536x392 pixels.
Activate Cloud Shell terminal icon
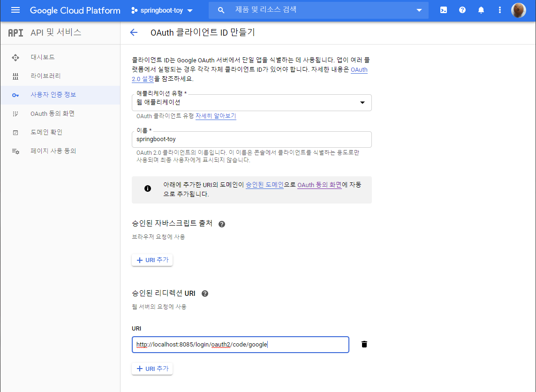pyautogui.click(x=443, y=10)
